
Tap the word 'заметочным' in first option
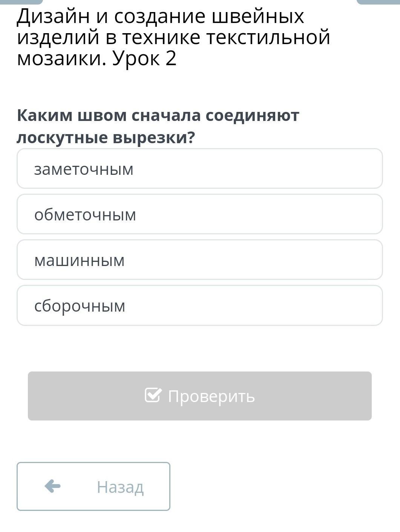[x=84, y=169]
